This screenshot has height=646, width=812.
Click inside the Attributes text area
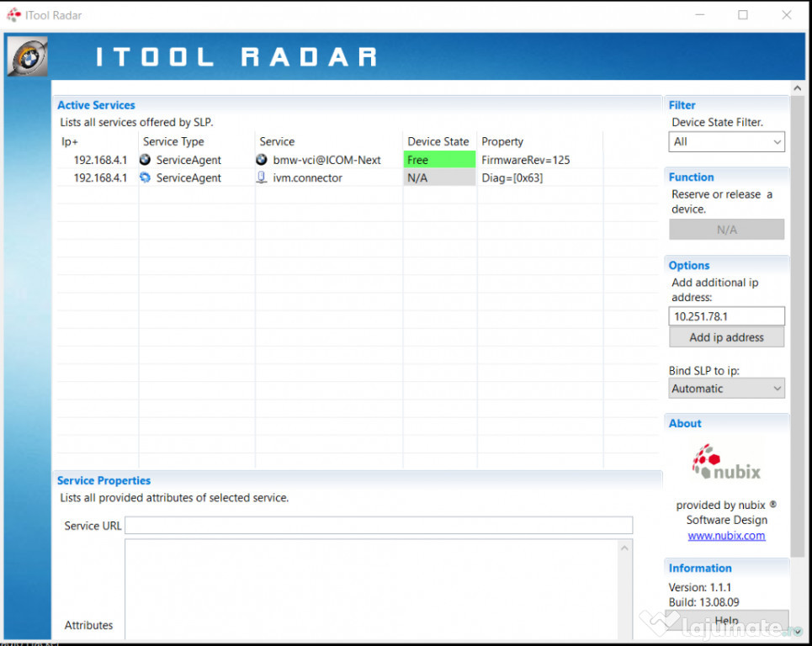(x=372, y=589)
